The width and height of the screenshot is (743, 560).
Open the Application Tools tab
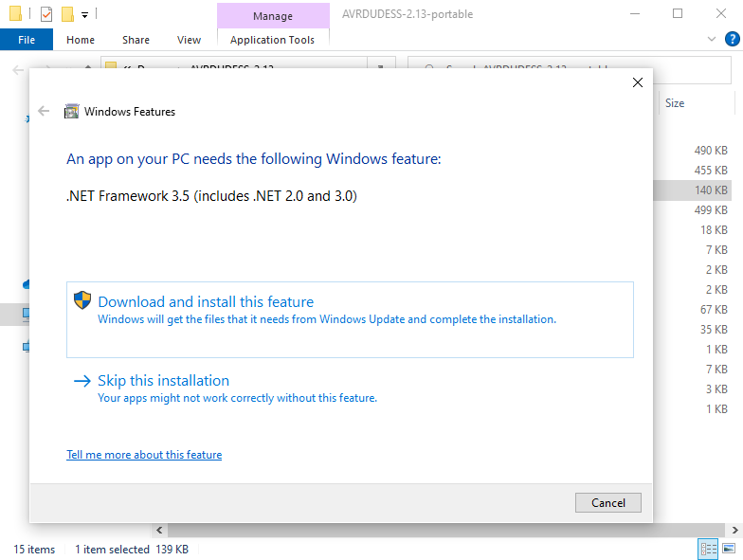[273, 40]
